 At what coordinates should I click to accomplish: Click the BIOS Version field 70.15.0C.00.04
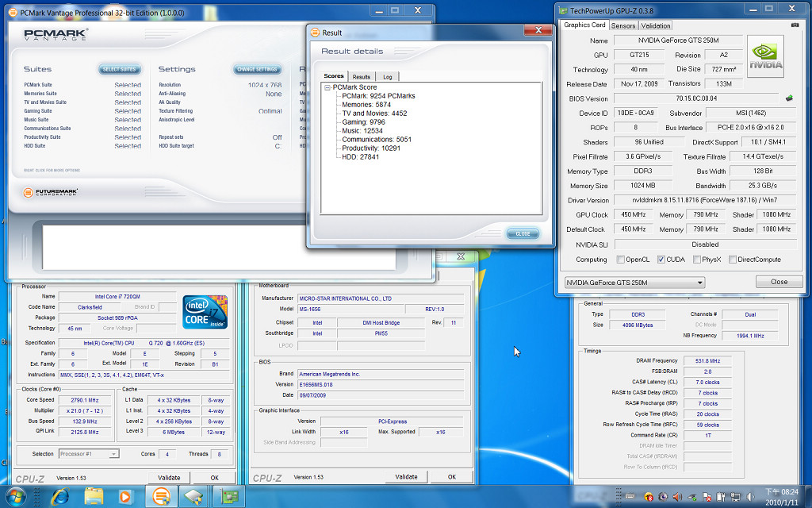pyautogui.click(x=696, y=98)
